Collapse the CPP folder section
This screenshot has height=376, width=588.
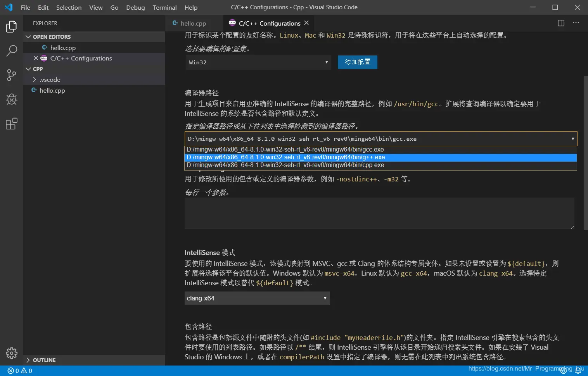point(94,69)
